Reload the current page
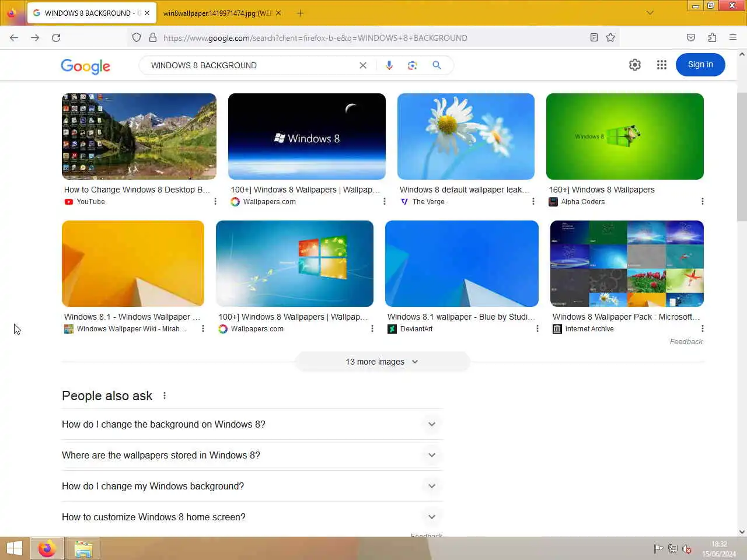Screen dimensions: 747x560 (56, 37)
